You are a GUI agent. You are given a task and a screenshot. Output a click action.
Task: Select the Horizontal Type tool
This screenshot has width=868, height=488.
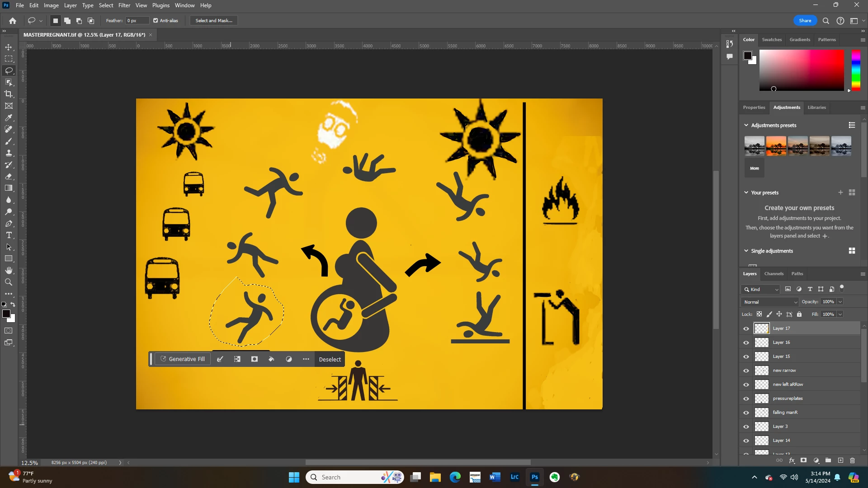pyautogui.click(x=9, y=235)
